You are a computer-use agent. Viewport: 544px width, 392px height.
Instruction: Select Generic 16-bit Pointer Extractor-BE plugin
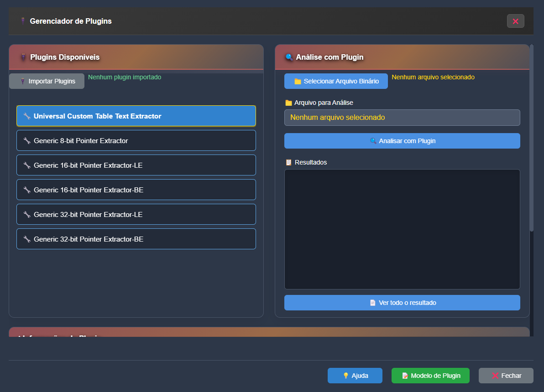pyautogui.click(x=136, y=190)
